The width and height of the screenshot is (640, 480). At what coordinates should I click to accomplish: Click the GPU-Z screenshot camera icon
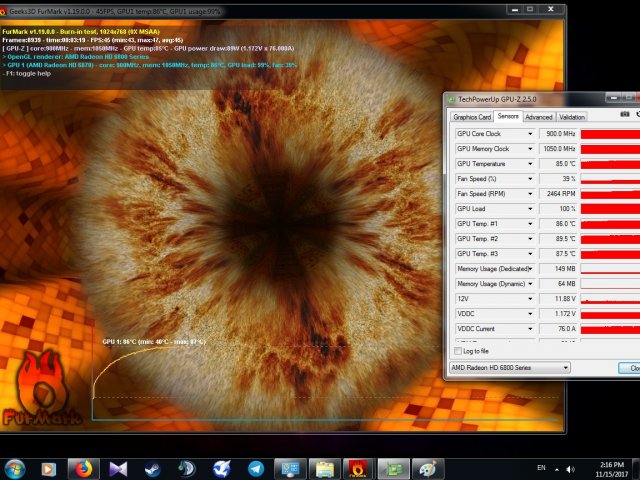[x=625, y=116]
